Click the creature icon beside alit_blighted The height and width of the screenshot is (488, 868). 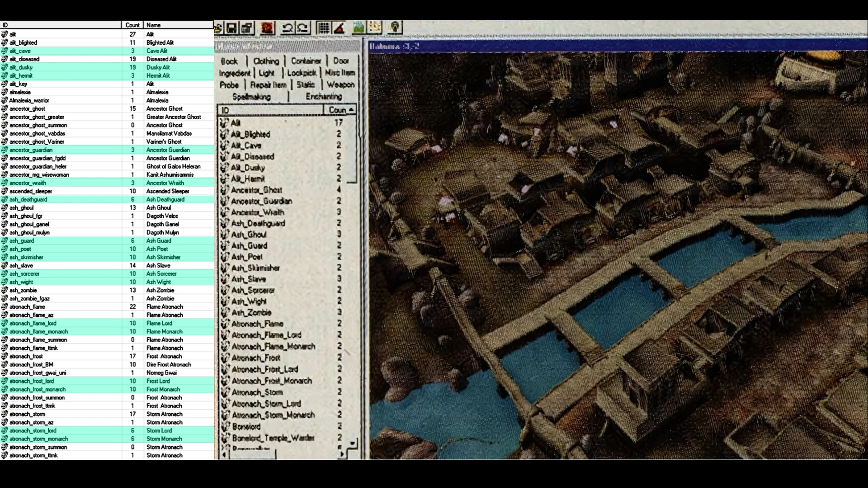(x=5, y=42)
